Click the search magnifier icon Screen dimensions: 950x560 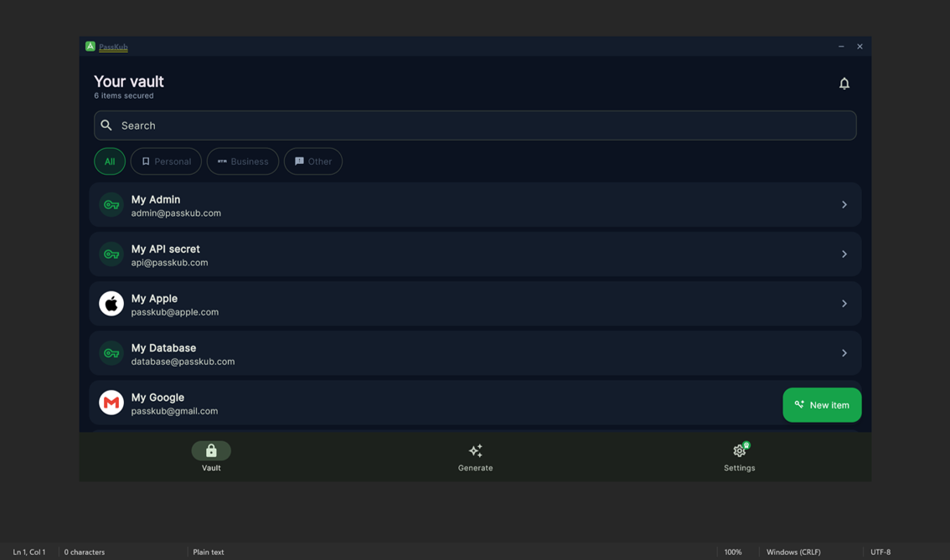click(106, 126)
